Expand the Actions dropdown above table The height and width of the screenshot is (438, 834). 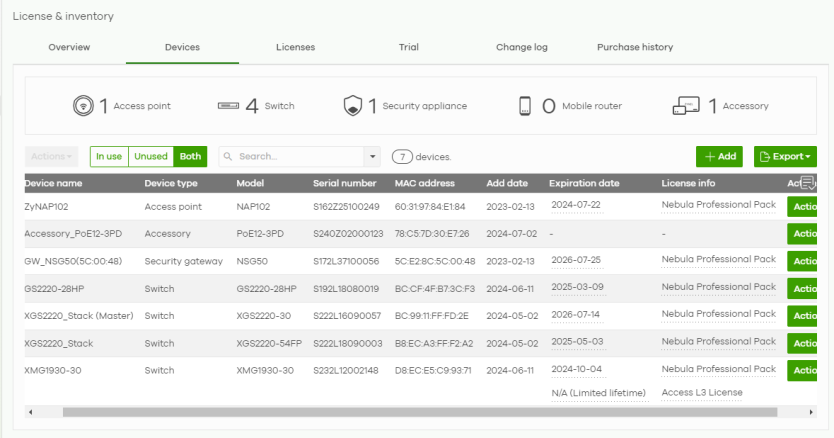pos(51,157)
